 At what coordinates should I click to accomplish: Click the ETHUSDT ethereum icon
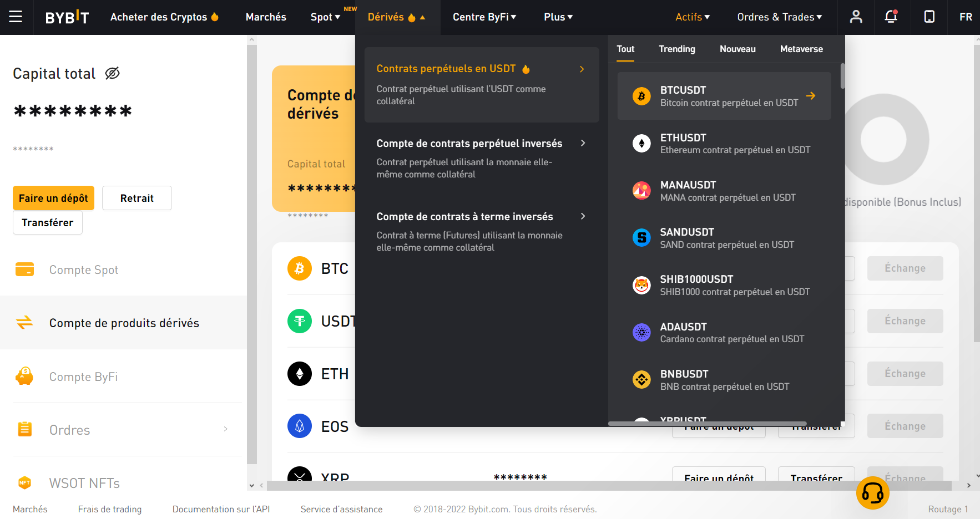tap(641, 144)
